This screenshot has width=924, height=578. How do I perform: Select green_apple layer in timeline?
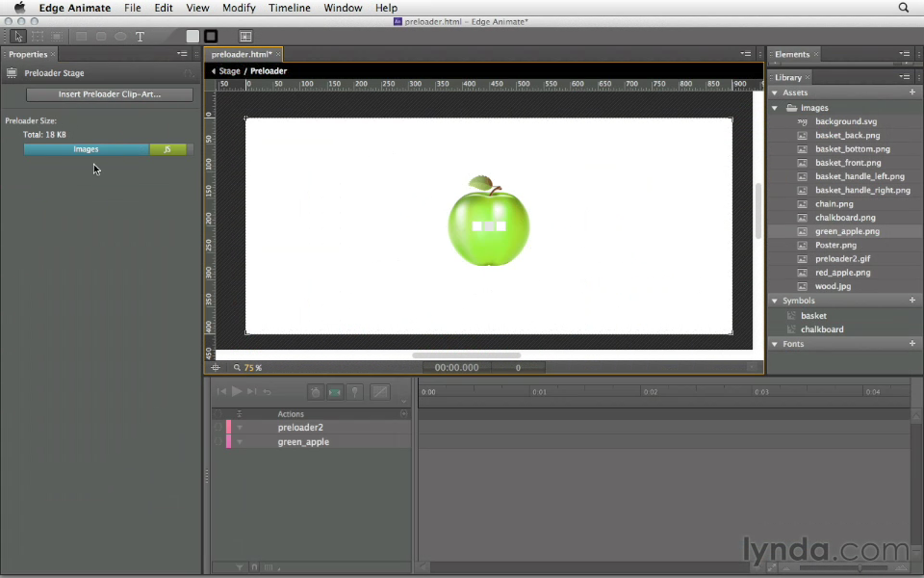(303, 442)
